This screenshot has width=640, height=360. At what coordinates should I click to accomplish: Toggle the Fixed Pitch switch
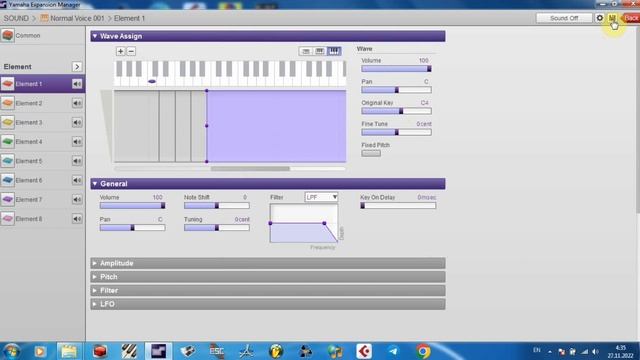(371, 153)
